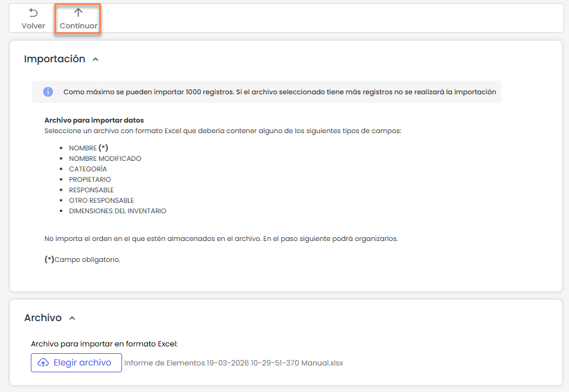Viewport: 569px width, 392px height.
Task: Click the Importación section title
Action: click(54, 59)
